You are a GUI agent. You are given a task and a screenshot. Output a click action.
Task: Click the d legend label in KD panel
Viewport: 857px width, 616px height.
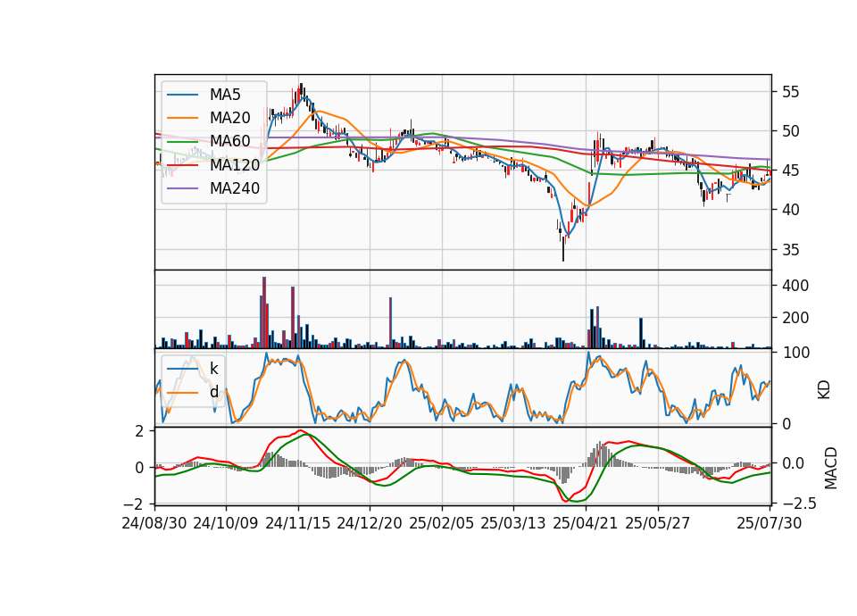[x=213, y=392]
